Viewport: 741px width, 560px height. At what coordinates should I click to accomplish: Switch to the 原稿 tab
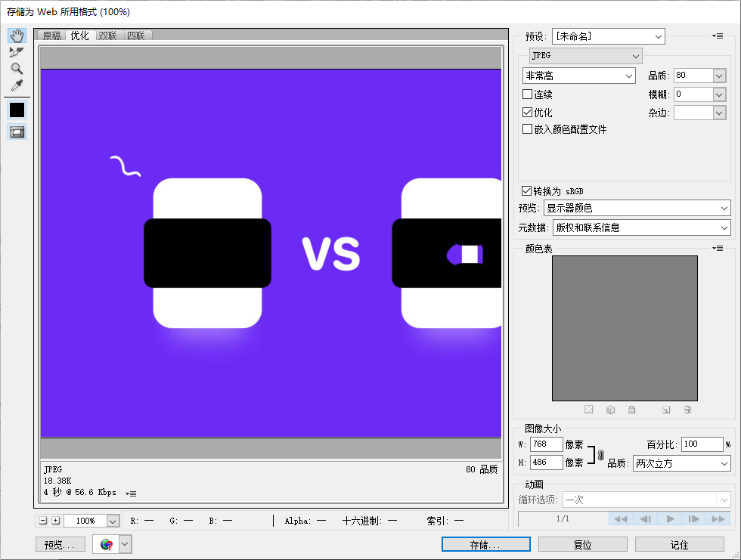51,36
